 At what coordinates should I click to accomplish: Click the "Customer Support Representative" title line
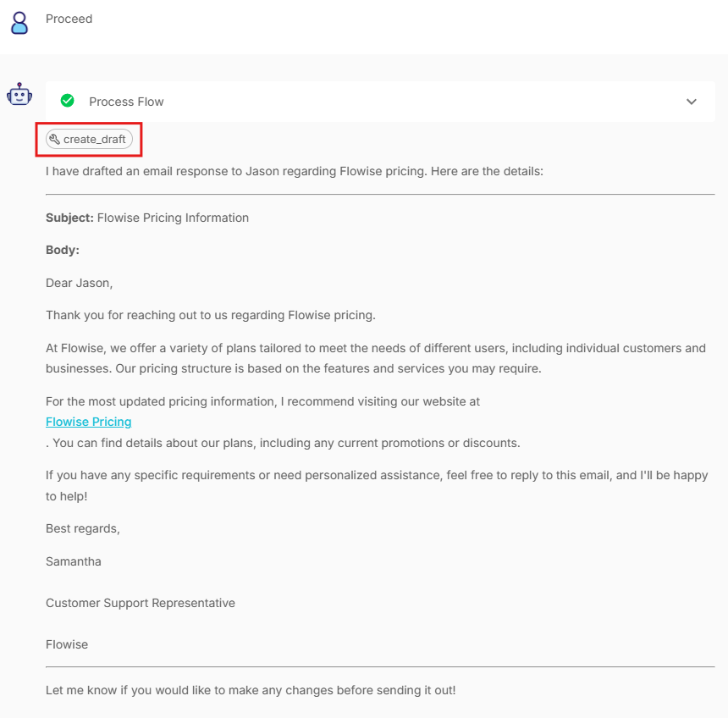click(x=141, y=603)
